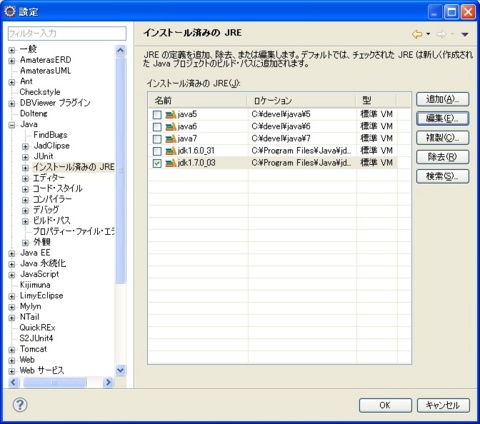480x424 pixels.
Task: Select the Mylyn tree item
Action: (30, 306)
